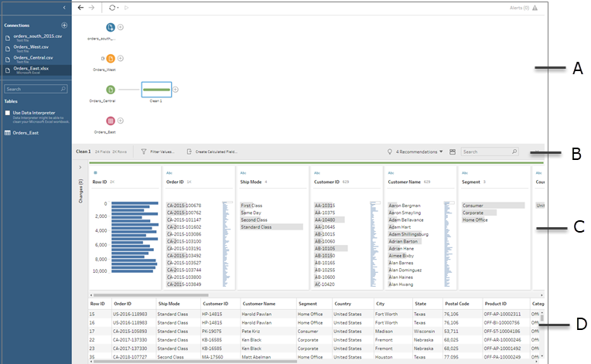Switch view with the profile layout icon
Image resolution: width=591 pixels, height=364 pixels.
pyautogui.click(x=453, y=151)
